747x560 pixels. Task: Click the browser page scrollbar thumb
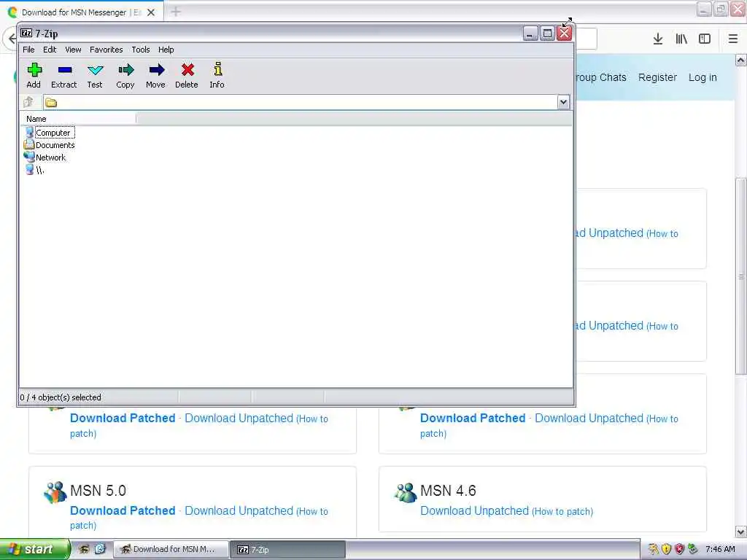point(741,276)
